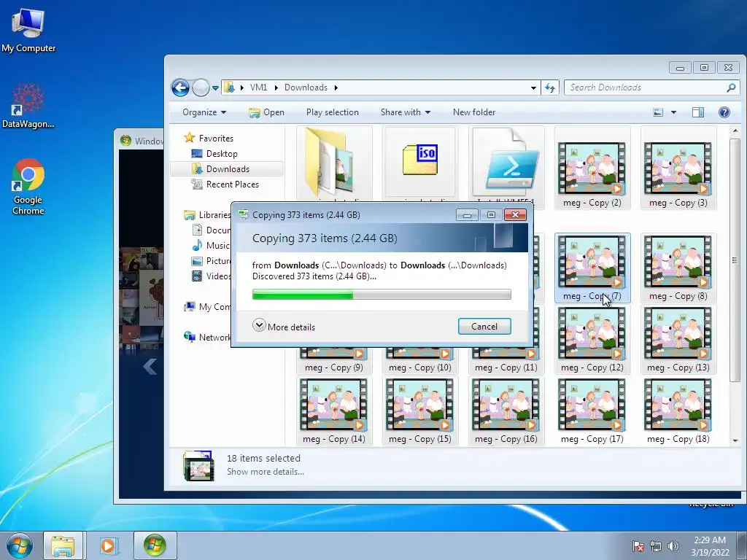The image size is (747, 560).
Task: Expand arrow after VM1 breadcrumb
Action: 275,87
